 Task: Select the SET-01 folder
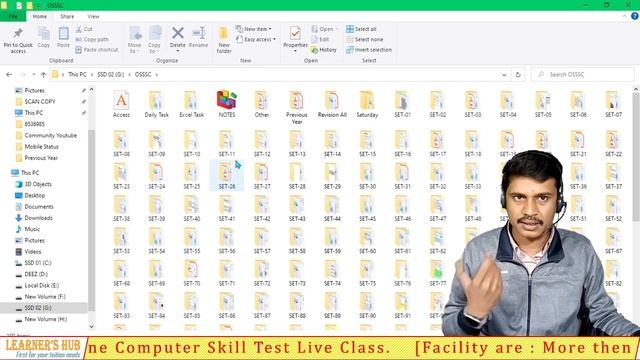[402, 104]
